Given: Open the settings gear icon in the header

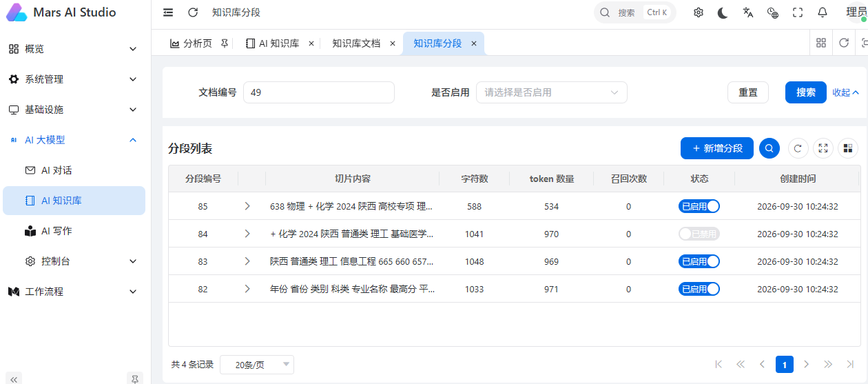Looking at the screenshot, I should click(x=699, y=12).
